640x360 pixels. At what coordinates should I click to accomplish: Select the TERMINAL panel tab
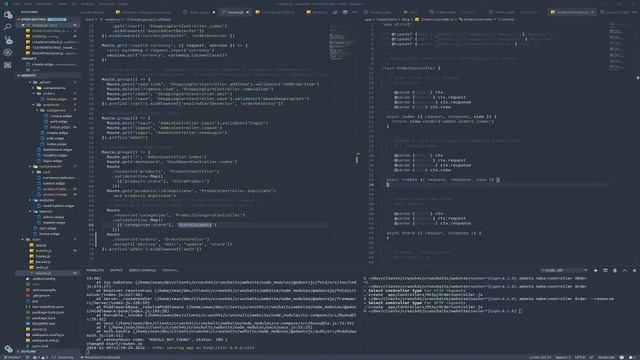pyautogui.click(x=169, y=270)
